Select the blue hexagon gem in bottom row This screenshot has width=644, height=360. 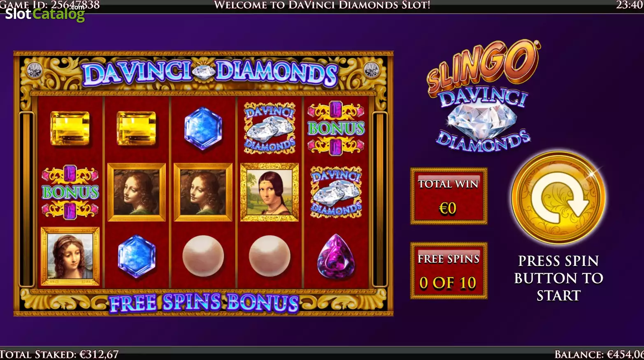click(x=137, y=256)
